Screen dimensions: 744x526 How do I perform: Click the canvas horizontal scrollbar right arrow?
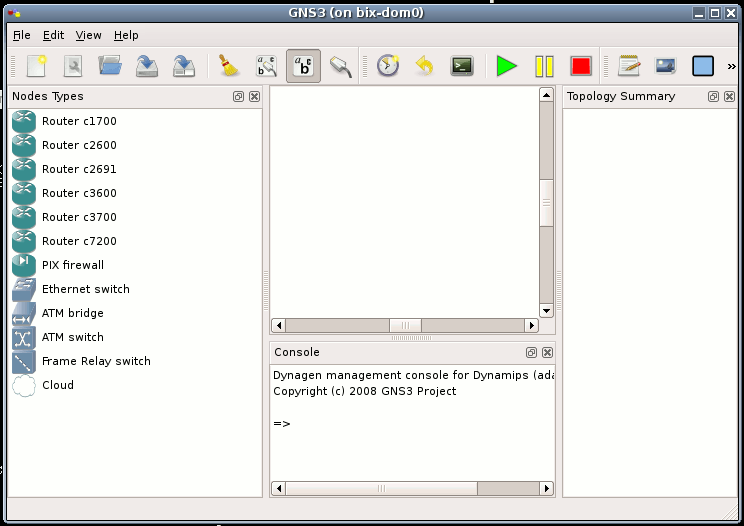(x=531, y=325)
